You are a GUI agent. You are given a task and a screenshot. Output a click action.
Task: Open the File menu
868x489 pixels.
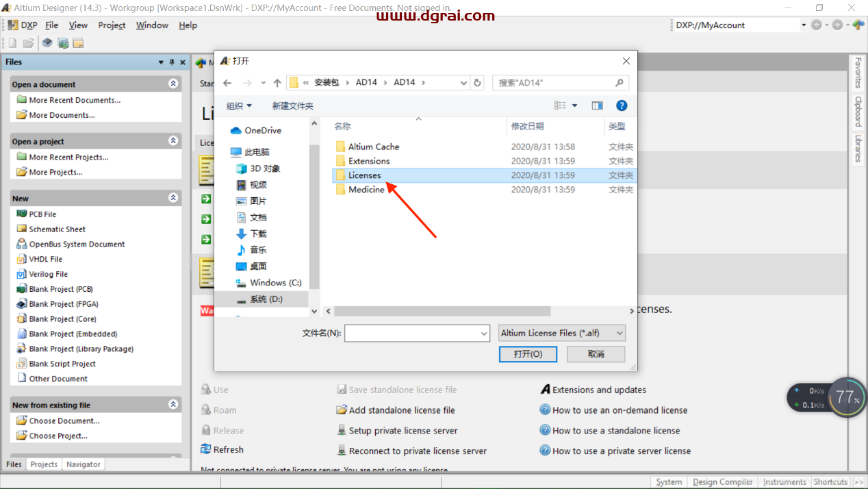point(52,25)
